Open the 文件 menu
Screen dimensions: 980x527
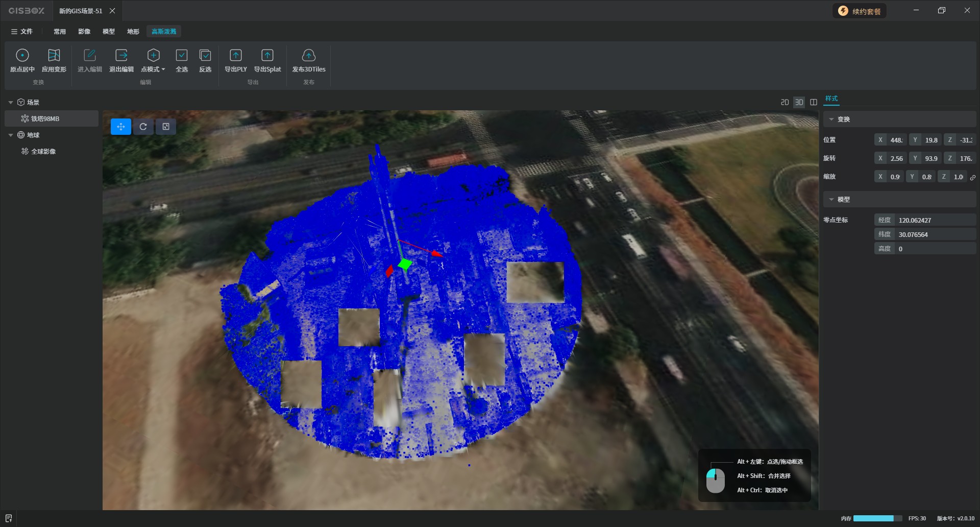pos(22,32)
